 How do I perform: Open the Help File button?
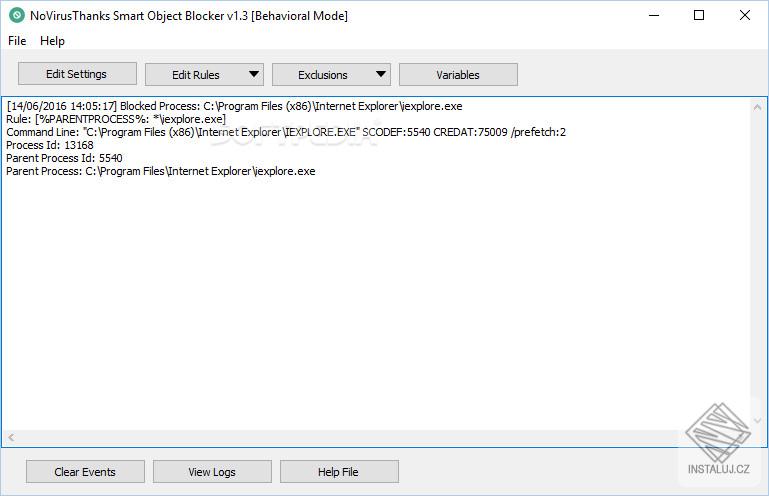click(x=339, y=471)
